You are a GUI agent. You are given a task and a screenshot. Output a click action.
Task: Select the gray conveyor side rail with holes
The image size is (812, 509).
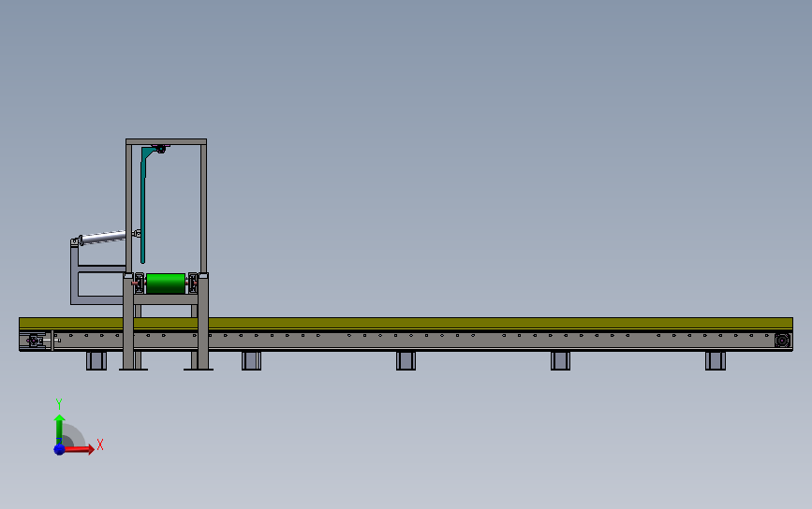tap(406, 340)
